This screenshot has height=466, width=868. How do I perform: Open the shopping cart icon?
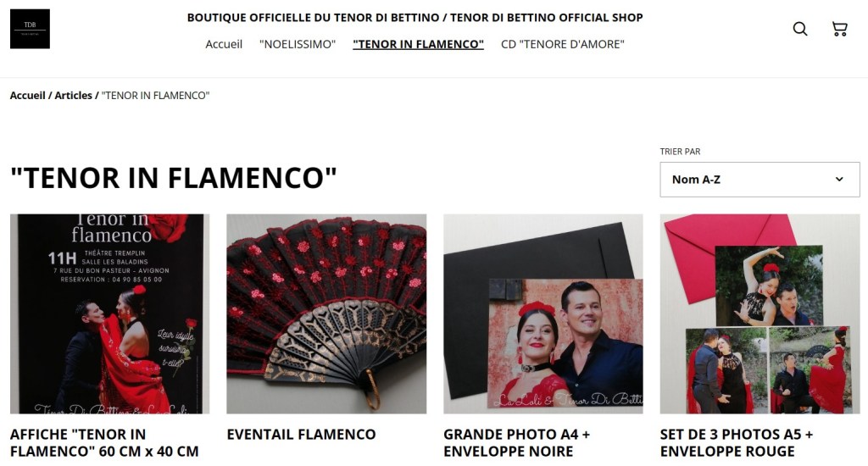click(x=840, y=29)
